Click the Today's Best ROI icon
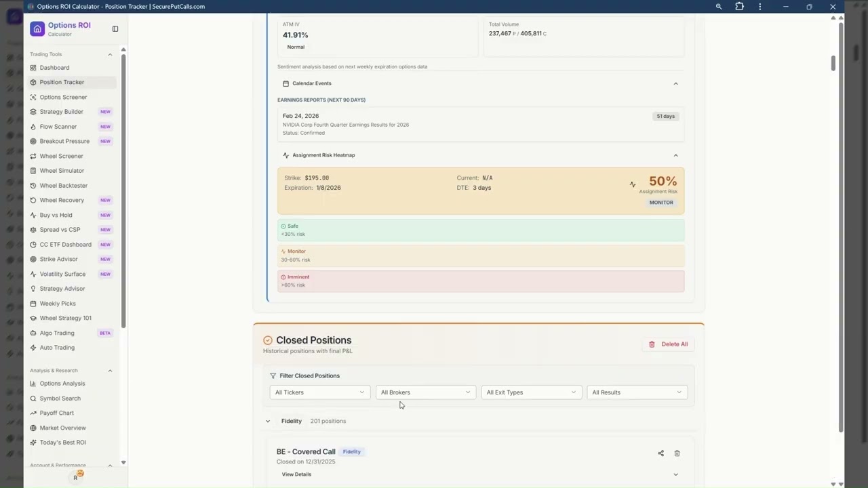Image resolution: width=868 pixels, height=488 pixels. pos(33,443)
